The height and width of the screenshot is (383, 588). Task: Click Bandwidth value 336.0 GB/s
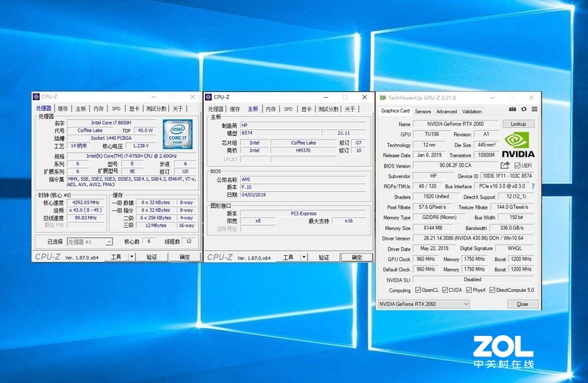512,228
